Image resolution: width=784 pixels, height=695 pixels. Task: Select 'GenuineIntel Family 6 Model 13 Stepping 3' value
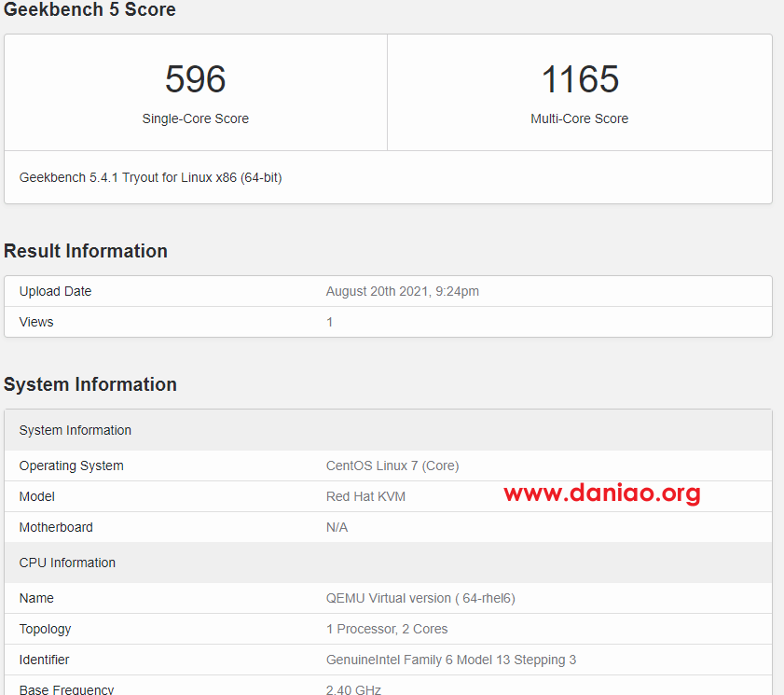(451, 660)
